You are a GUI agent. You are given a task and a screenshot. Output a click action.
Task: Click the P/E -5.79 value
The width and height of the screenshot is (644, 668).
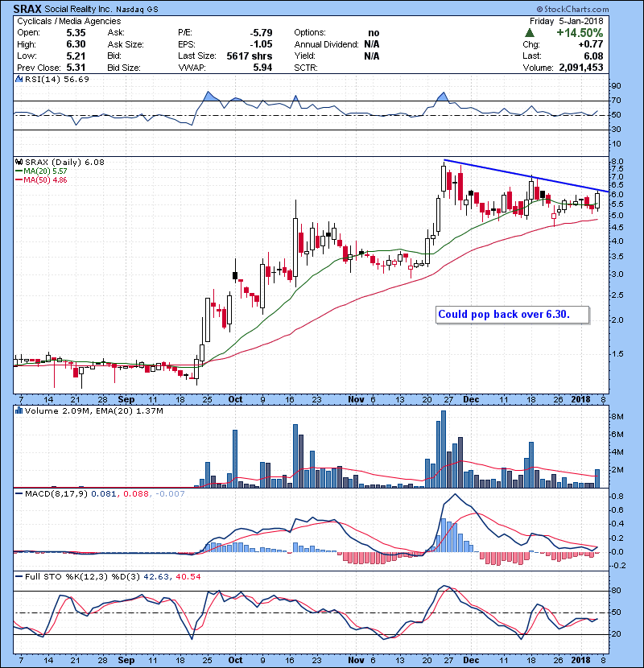coord(261,33)
